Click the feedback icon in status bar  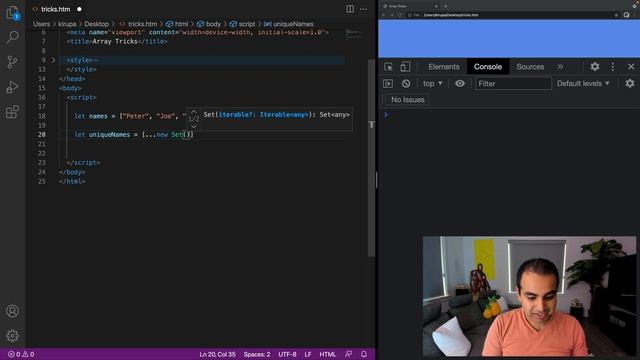[x=348, y=354]
